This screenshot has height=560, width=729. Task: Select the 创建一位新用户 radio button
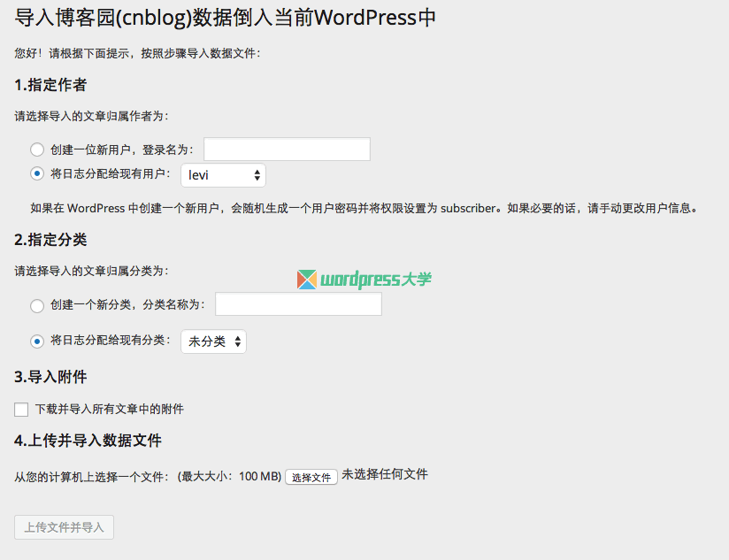point(37,150)
